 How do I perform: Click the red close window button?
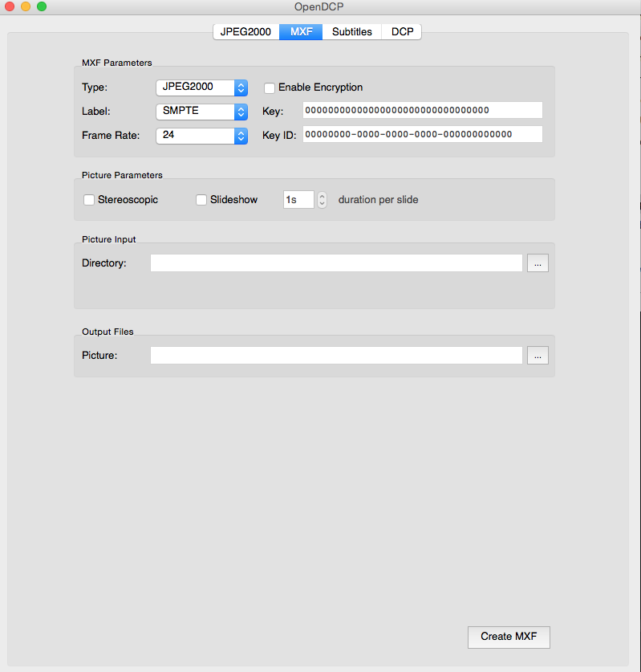click(x=10, y=6)
